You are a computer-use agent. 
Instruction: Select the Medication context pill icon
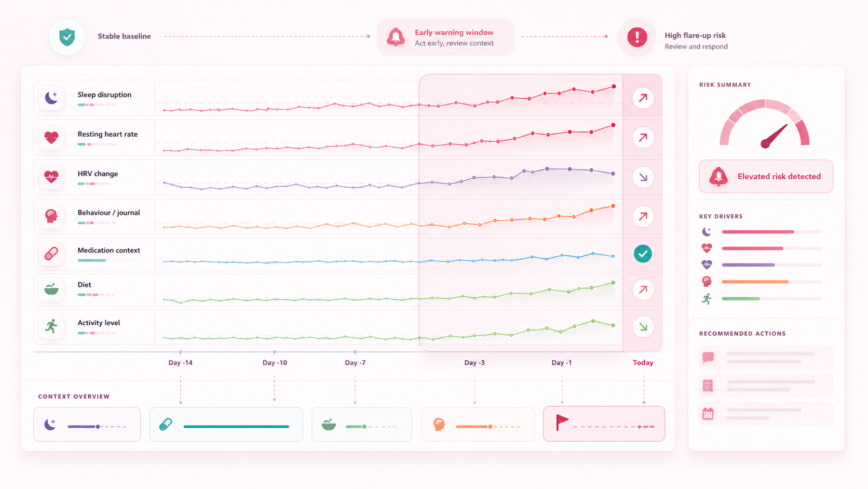click(51, 254)
